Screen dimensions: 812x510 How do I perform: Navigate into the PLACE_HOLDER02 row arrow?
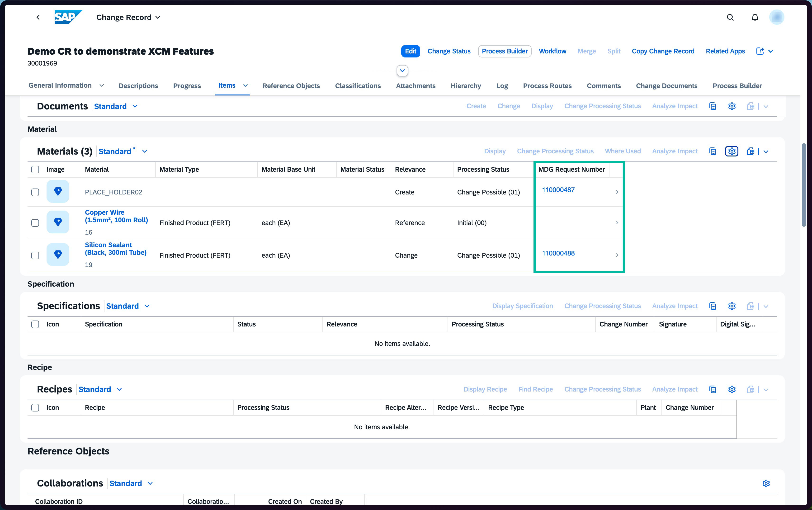tap(617, 192)
